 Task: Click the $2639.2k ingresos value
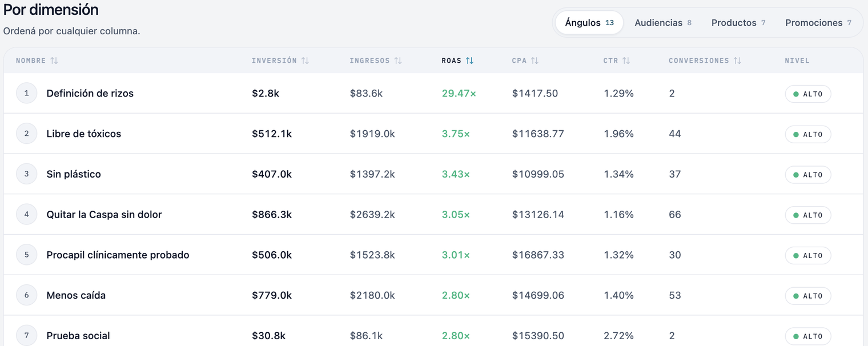pos(372,215)
